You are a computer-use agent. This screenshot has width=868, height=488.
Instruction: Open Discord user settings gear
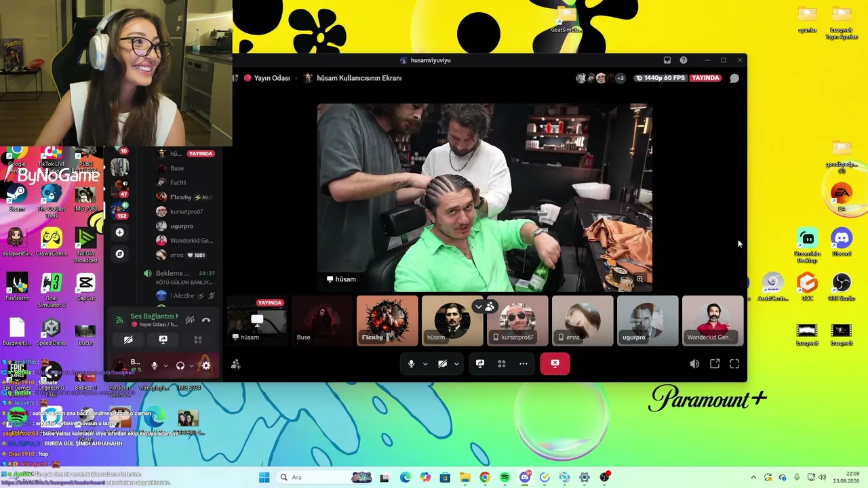click(x=206, y=365)
